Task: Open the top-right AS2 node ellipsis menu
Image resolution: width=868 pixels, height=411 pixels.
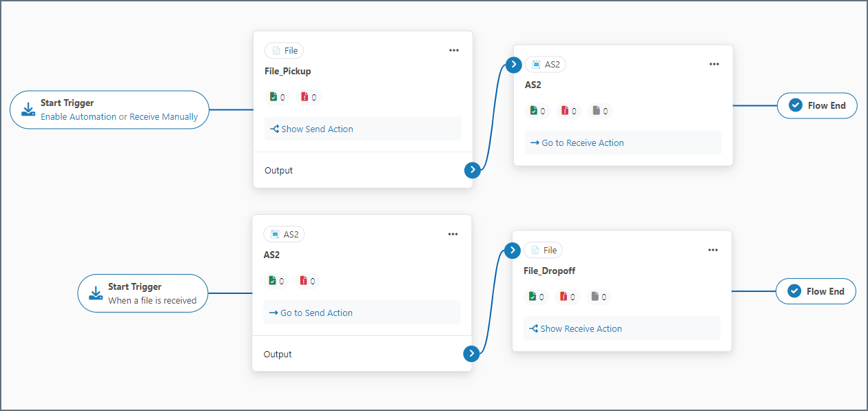Action: pyautogui.click(x=714, y=64)
